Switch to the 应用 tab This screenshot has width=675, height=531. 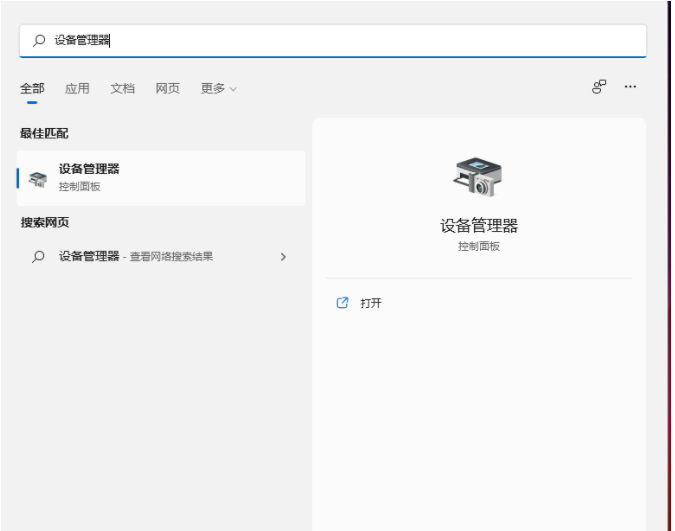77,88
